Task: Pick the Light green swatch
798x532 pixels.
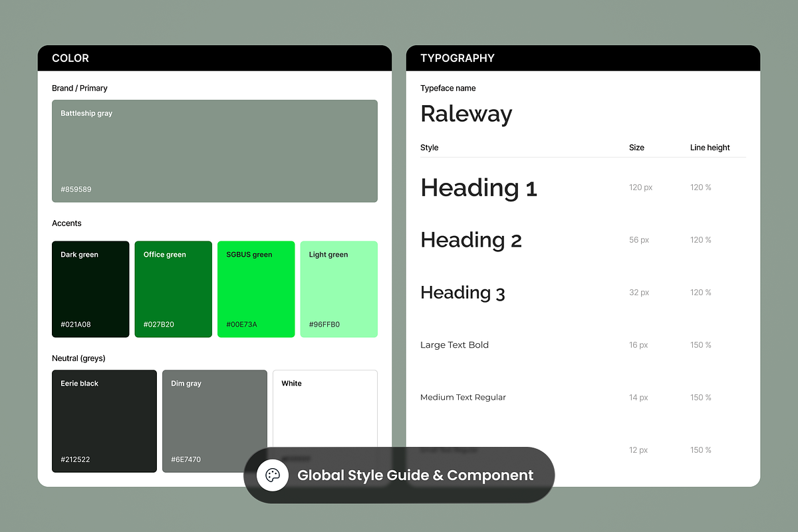Action: 339,289
